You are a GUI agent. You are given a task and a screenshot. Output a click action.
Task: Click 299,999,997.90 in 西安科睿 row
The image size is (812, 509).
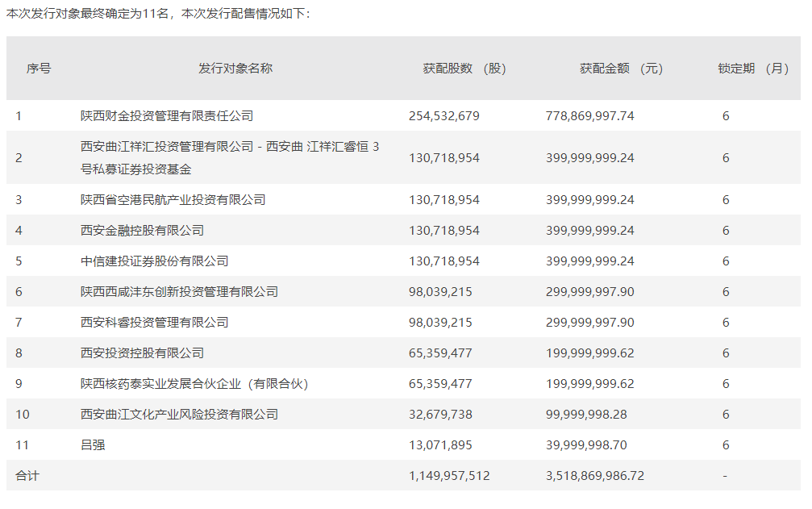pyautogui.click(x=589, y=322)
